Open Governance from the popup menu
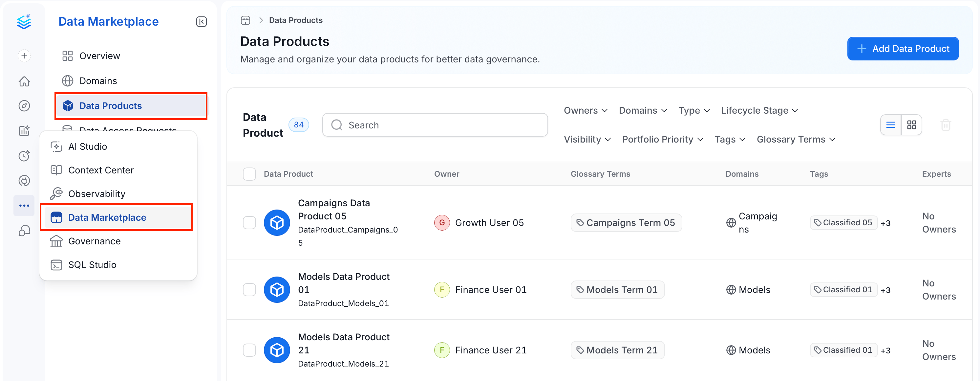 (118, 241)
